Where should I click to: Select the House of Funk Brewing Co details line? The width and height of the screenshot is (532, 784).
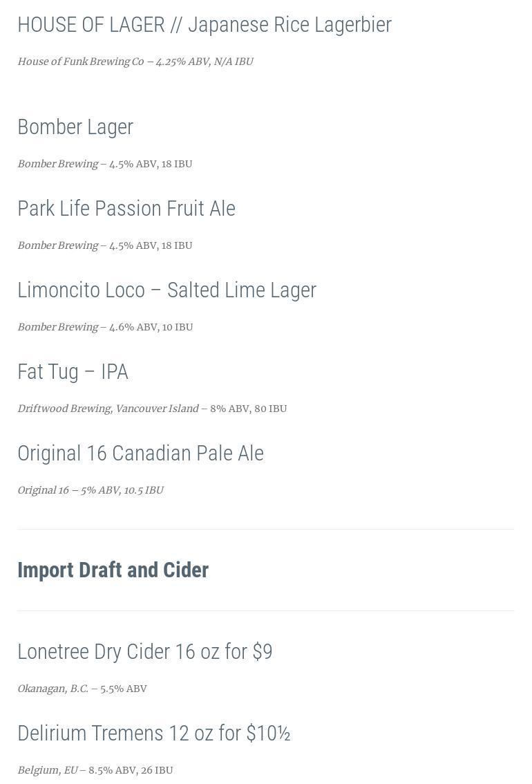click(x=135, y=62)
